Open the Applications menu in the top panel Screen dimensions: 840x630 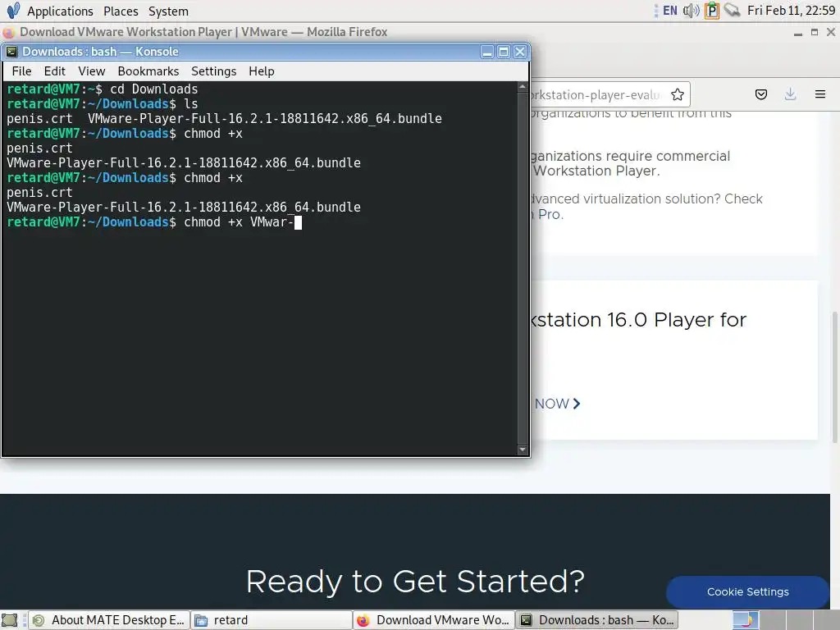point(60,11)
